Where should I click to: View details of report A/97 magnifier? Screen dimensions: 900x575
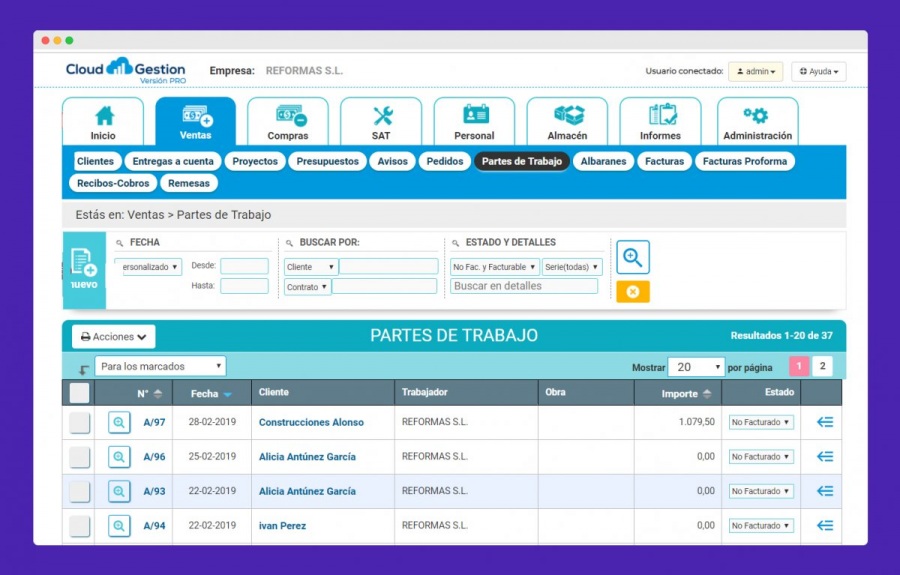(119, 423)
